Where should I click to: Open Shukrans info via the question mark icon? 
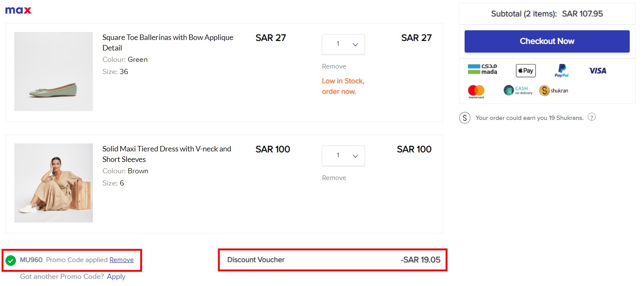591,117
